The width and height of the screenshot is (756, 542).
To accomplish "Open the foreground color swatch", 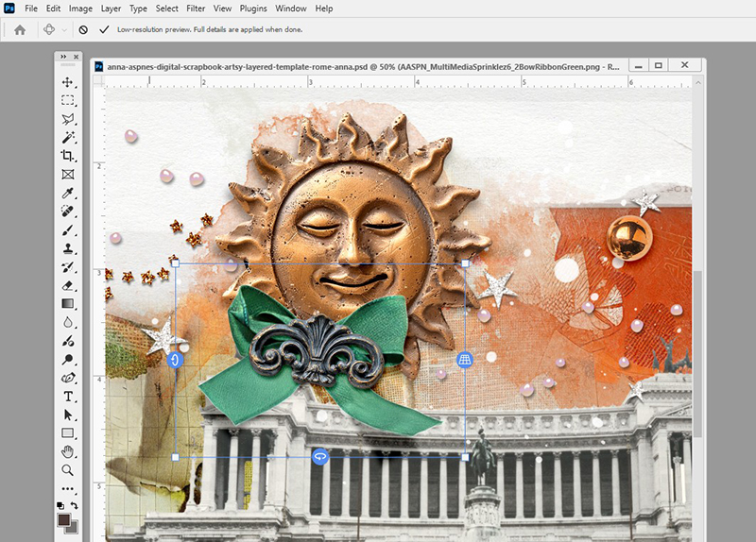I will click(x=63, y=519).
